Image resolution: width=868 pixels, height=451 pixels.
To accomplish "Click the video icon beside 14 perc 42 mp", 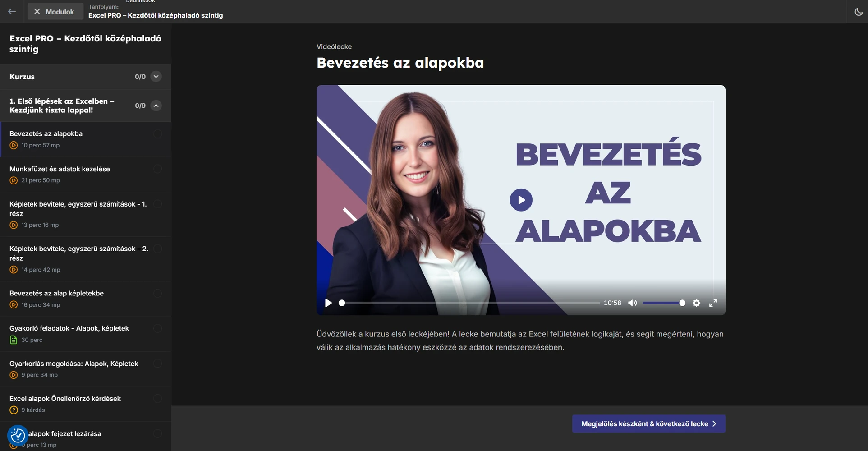I will [14, 270].
